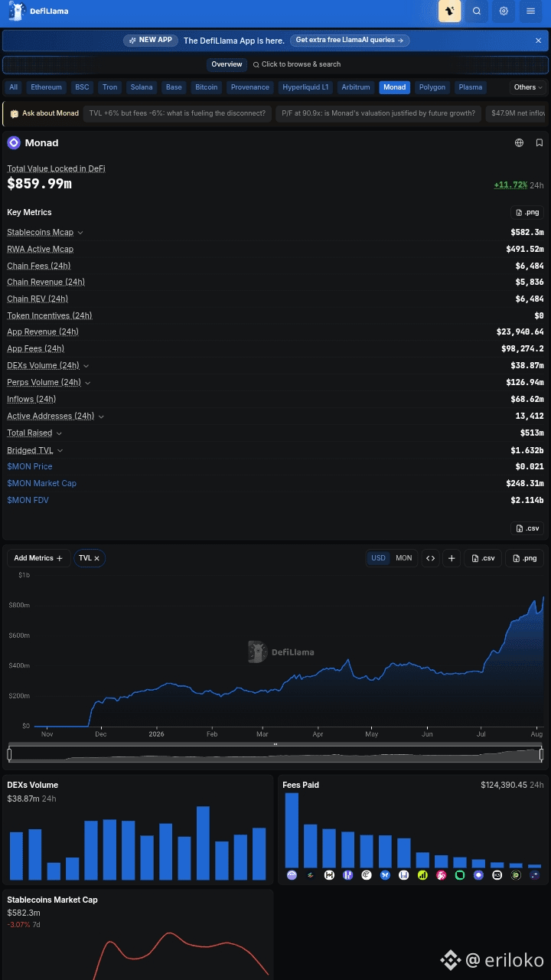This screenshot has height=980, width=551.
Task: Click left handle of chart range slider
Action: click(x=9, y=754)
